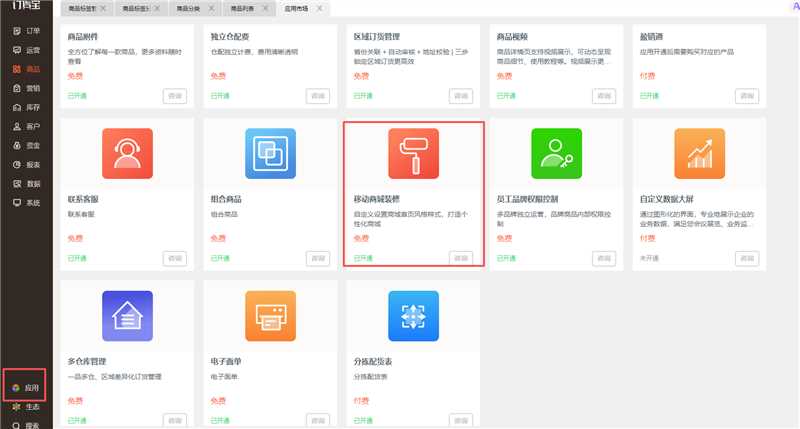The height and width of the screenshot is (429, 800).
Task: Click the 区域订货管理 card title
Action: point(377,37)
